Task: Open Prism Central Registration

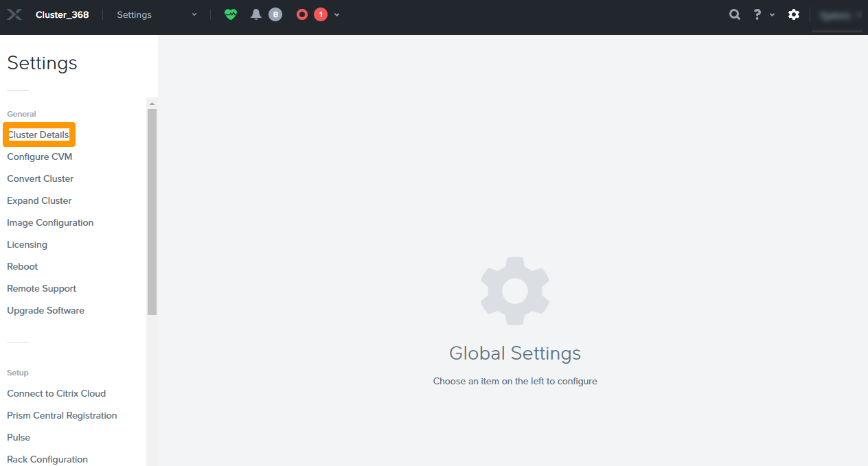Action: [x=62, y=415]
